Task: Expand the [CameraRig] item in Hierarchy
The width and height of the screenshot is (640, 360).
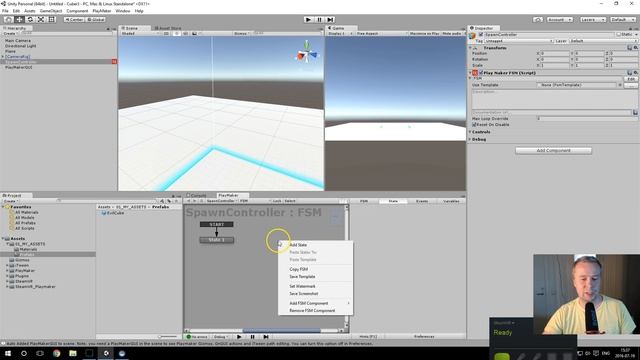Action: click(x=3, y=57)
